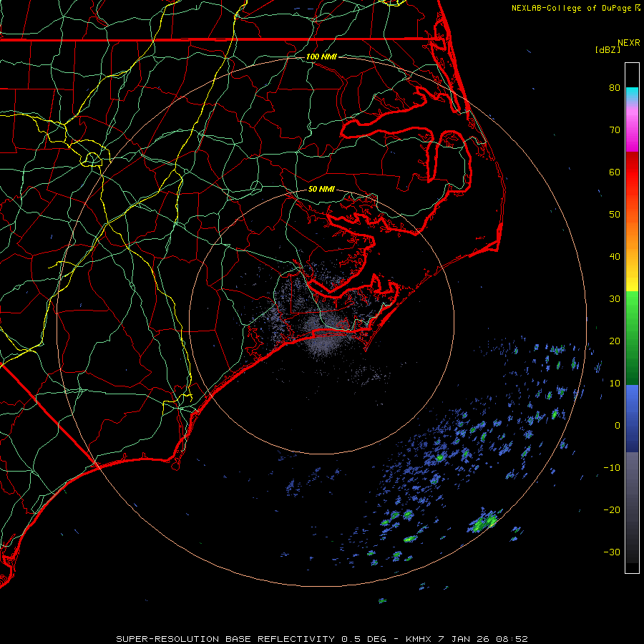Click the 50 NMI range ring label
Image resolution: width=644 pixels, height=644 pixels.
pos(321,189)
